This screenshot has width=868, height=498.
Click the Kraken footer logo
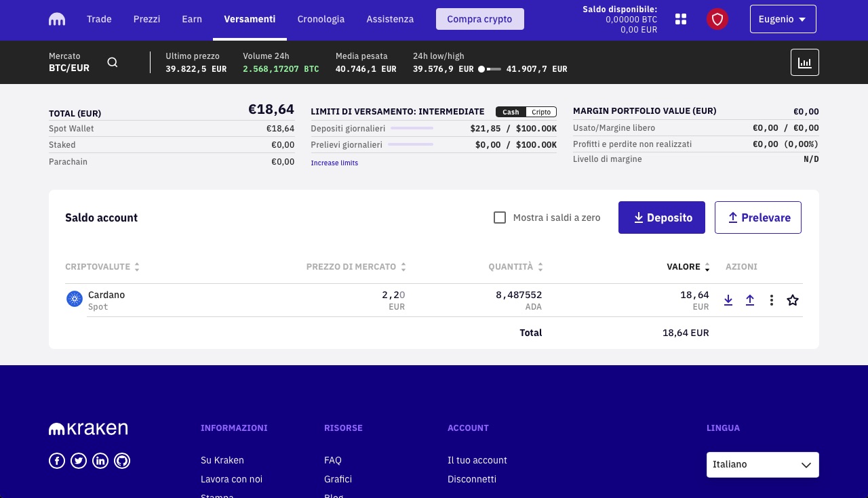(x=88, y=428)
